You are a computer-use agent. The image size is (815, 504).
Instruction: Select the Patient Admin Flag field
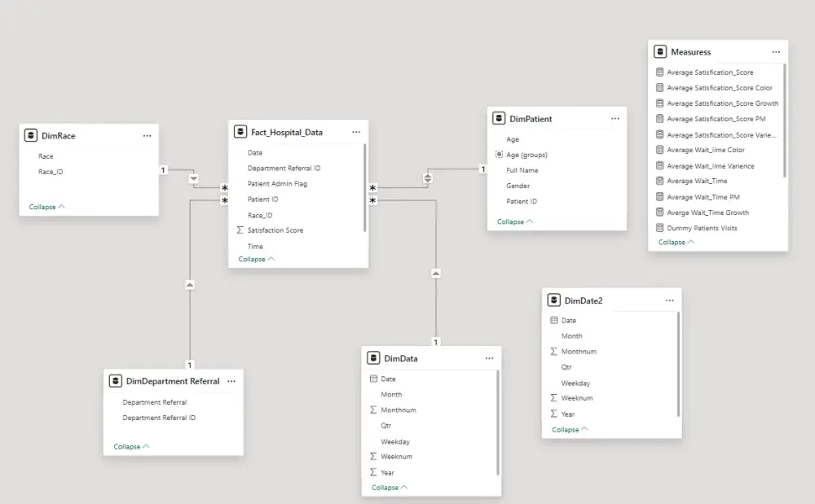pos(277,184)
